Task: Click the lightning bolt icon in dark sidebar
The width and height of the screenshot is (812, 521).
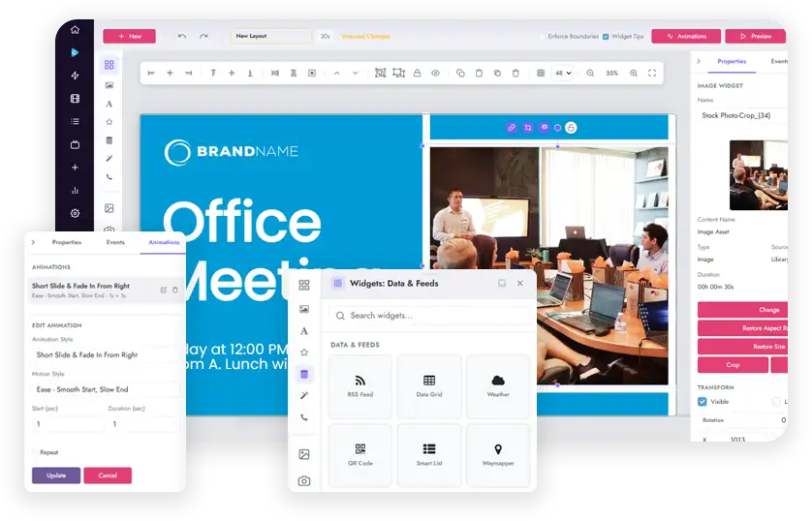Action: tap(75, 76)
